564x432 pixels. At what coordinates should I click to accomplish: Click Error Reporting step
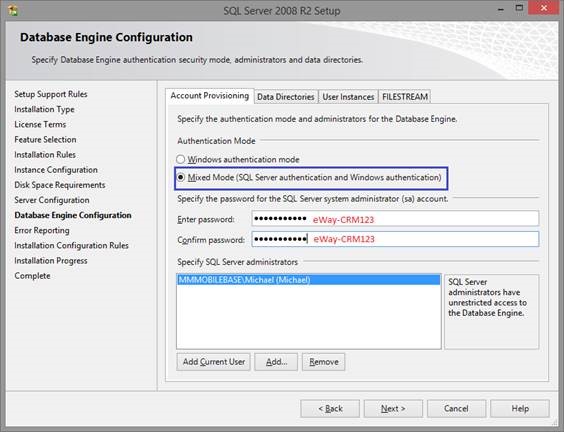coord(42,230)
